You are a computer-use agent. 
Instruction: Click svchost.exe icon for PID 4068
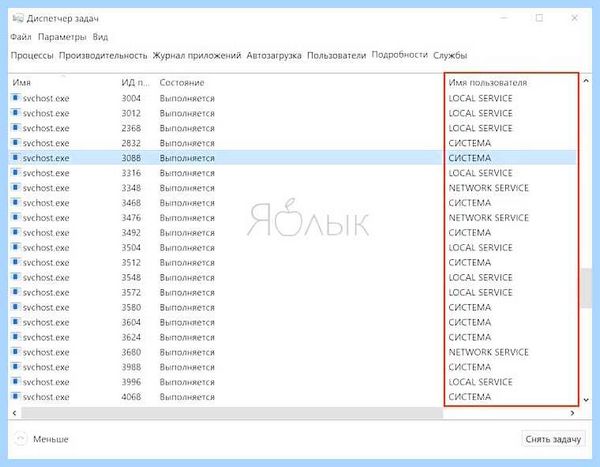coord(15,396)
